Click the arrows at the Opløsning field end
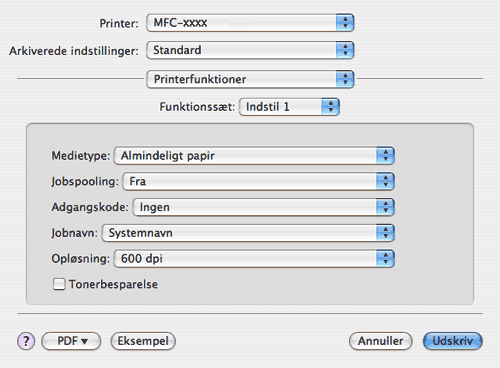500x368 pixels. coord(386,259)
